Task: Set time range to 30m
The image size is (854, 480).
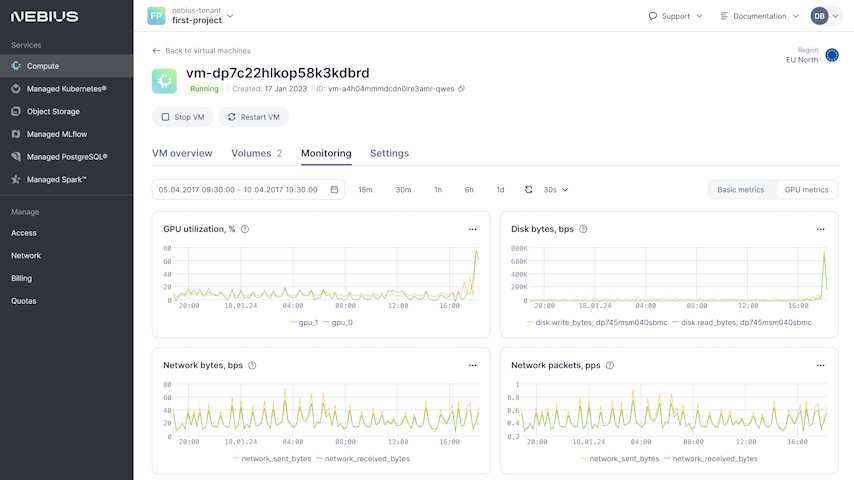Action: (x=404, y=190)
